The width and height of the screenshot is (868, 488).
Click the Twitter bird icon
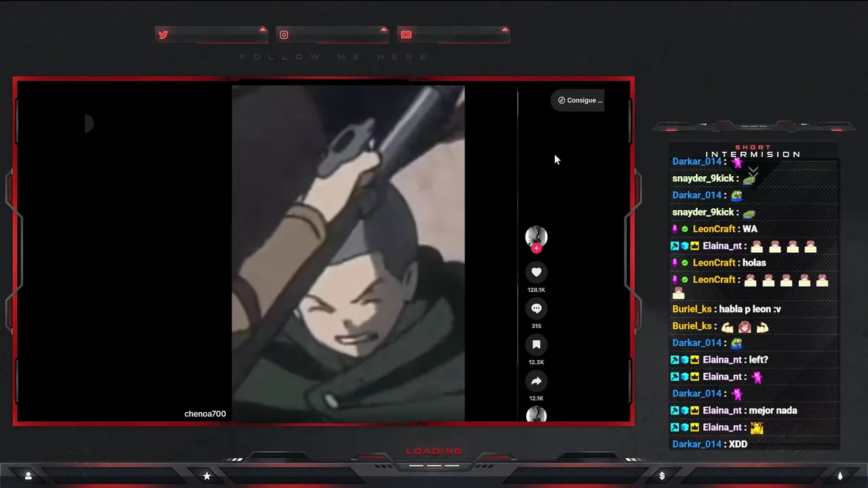coord(163,35)
